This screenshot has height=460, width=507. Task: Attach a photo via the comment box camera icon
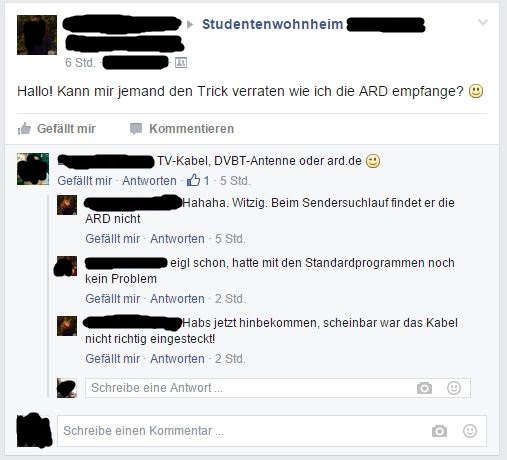point(439,431)
